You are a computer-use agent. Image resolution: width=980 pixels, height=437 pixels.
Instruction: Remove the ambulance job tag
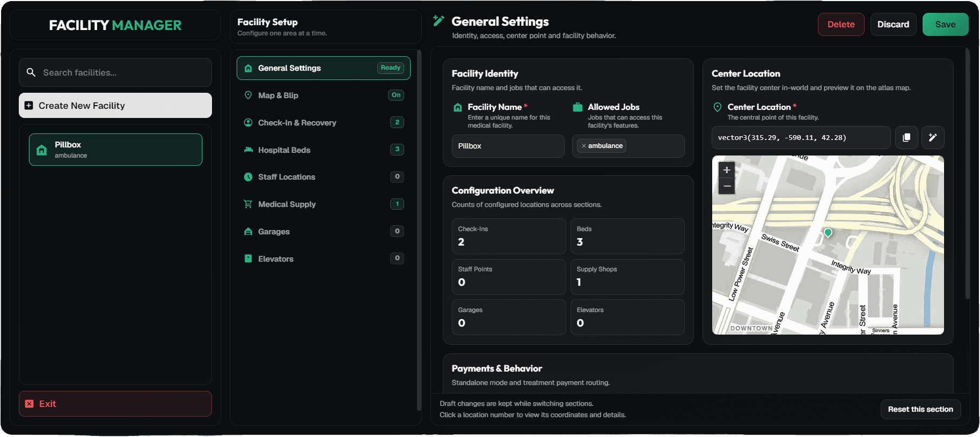click(x=584, y=146)
